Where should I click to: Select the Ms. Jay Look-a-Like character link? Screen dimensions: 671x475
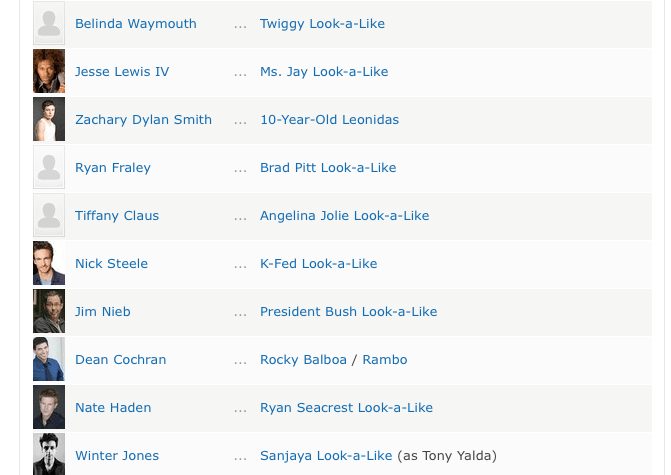point(324,72)
